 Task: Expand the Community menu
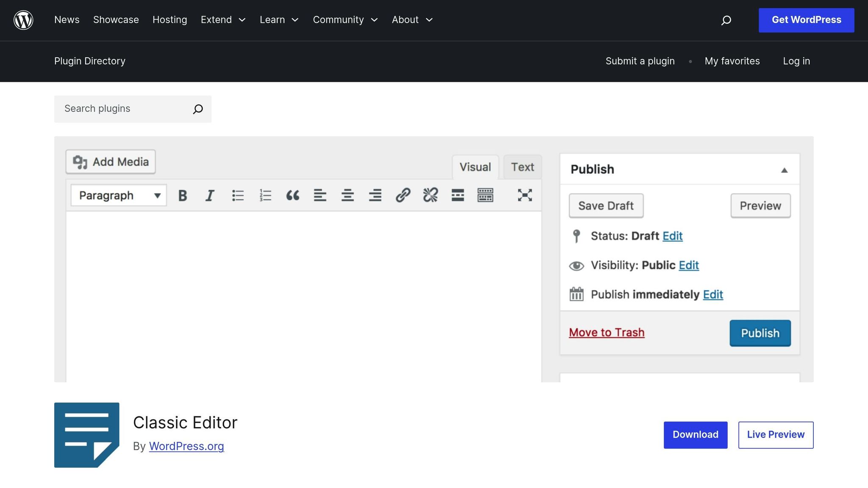pyautogui.click(x=345, y=20)
